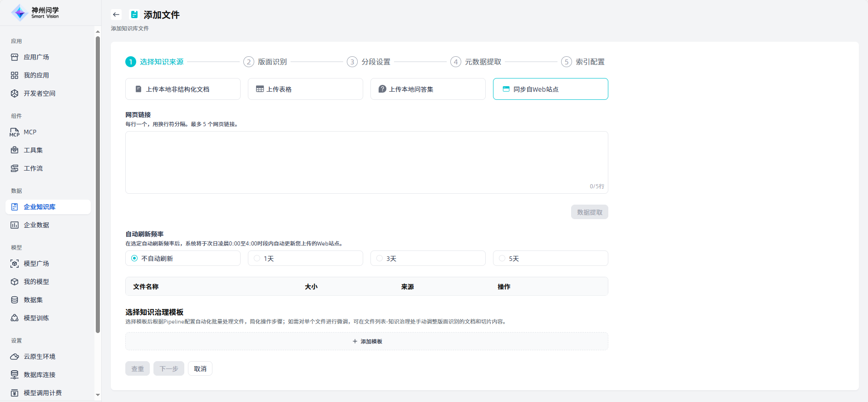Screen dimensions: 868x402
Task: Select the 3天 refresh frequency
Action: pyautogui.click(x=380, y=258)
